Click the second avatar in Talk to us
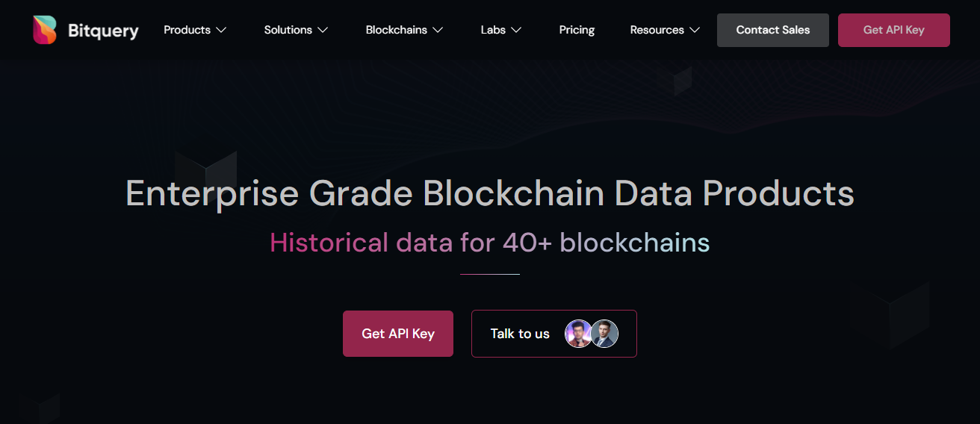The width and height of the screenshot is (980, 424). 604,334
